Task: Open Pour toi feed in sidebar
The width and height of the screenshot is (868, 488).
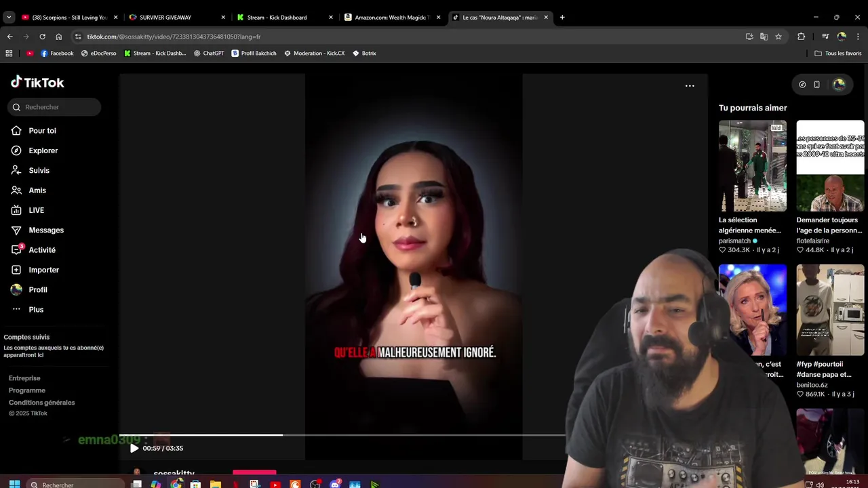Action: [34, 131]
